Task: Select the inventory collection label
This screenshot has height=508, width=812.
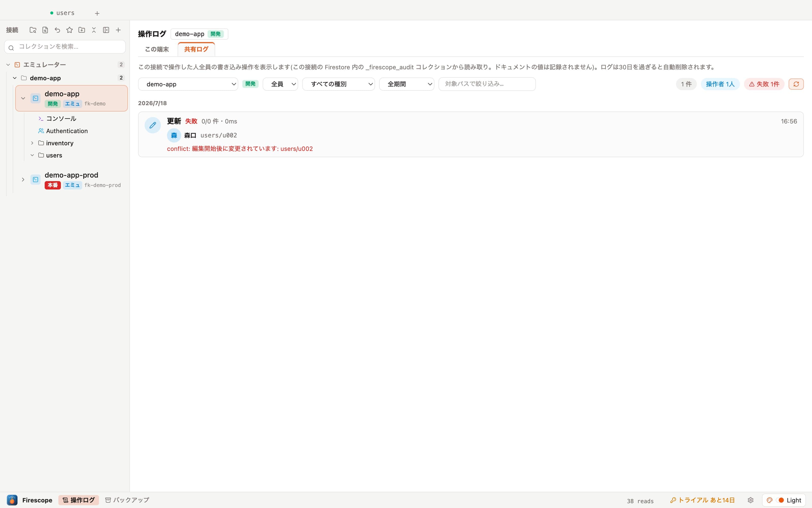Action: (60, 143)
